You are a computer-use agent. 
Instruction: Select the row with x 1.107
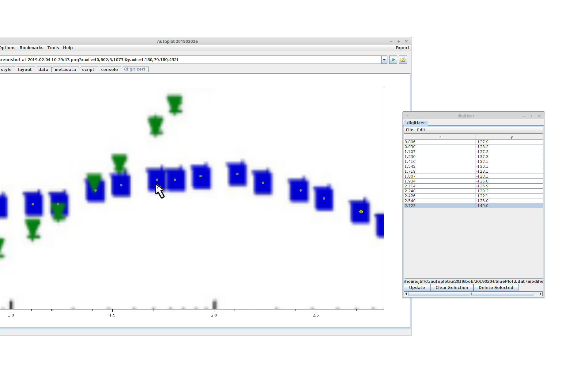(473, 152)
